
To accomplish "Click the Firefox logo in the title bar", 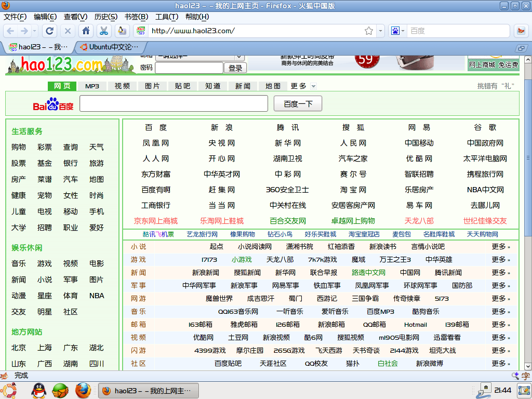I will point(6,5).
